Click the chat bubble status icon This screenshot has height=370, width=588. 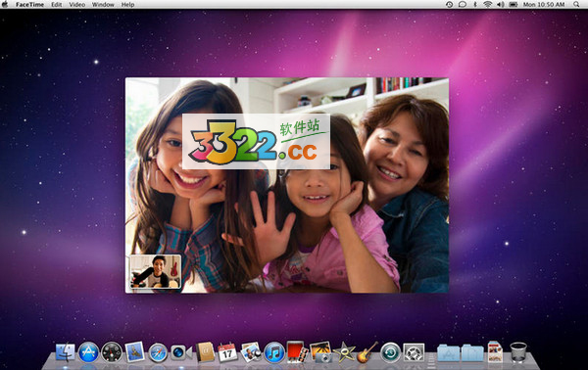(x=463, y=5)
